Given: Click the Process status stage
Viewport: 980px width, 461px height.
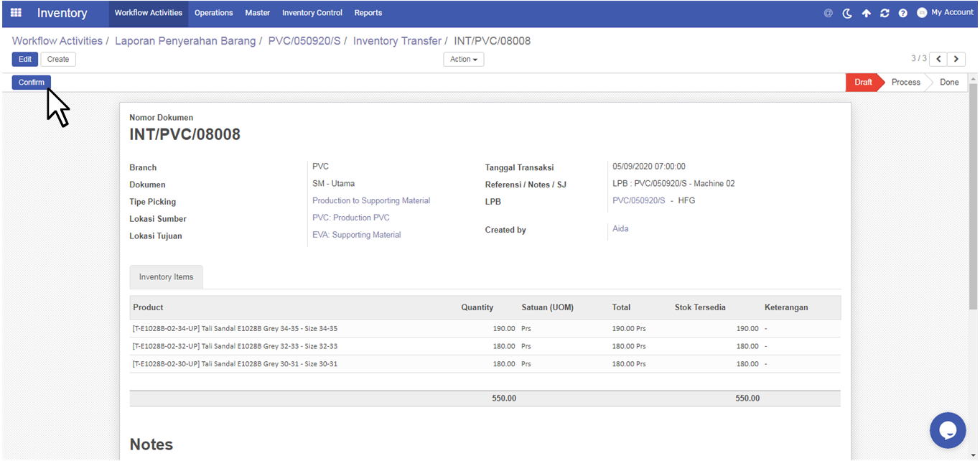Looking at the screenshot, I should point(905,83).
